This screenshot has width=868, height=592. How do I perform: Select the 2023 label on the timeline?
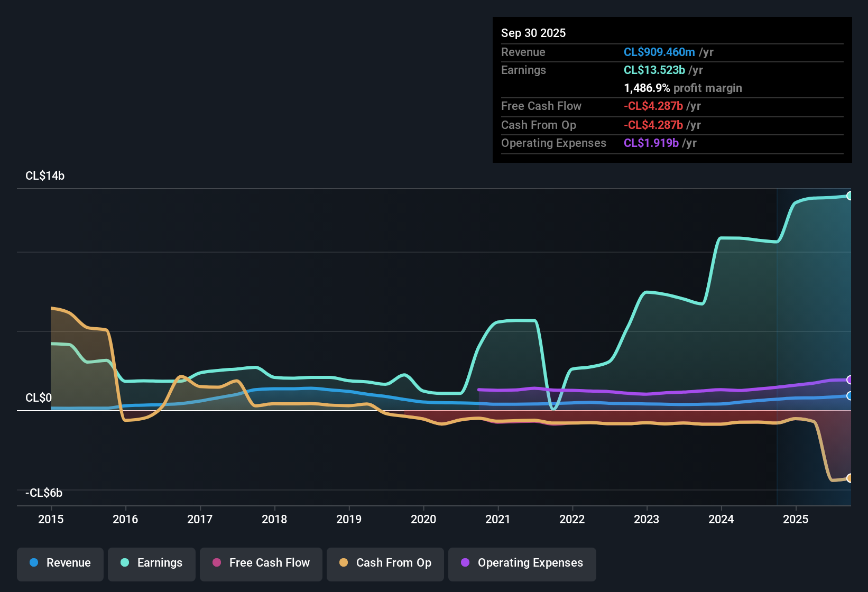coord(647,520)
